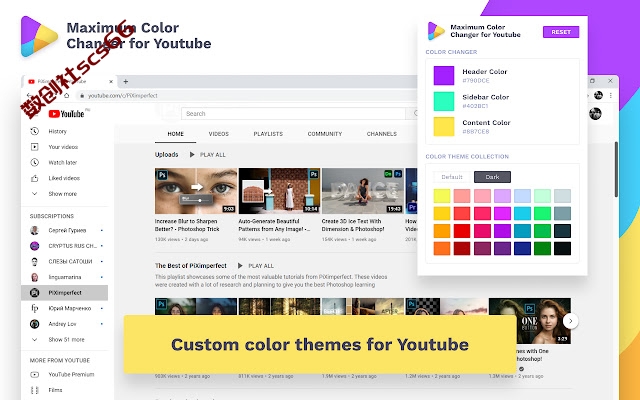Switch to the HOME channel tab
This screenshot has height=400, width=640.
point(176,134)
